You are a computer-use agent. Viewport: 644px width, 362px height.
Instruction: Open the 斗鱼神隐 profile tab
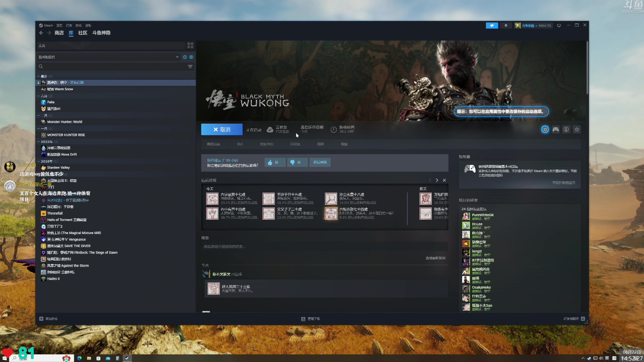coord(101,33)
